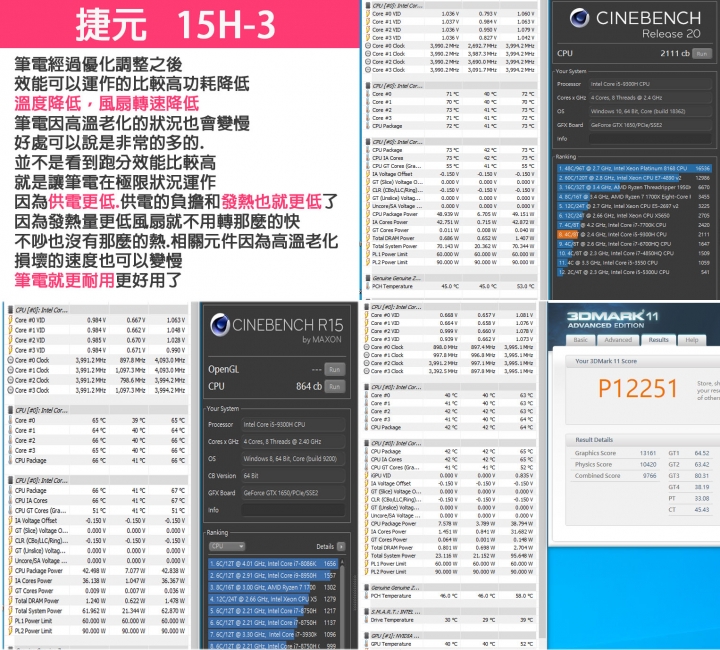Click icon of IA Cores Power 36.138 W row
The height and width of the screenshot is (650, 720).
[x=11, y=581]
